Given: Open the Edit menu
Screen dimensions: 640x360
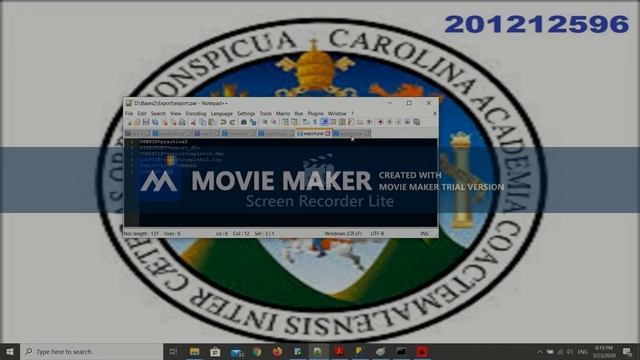Looking at the screenshot, I should 142,113.
